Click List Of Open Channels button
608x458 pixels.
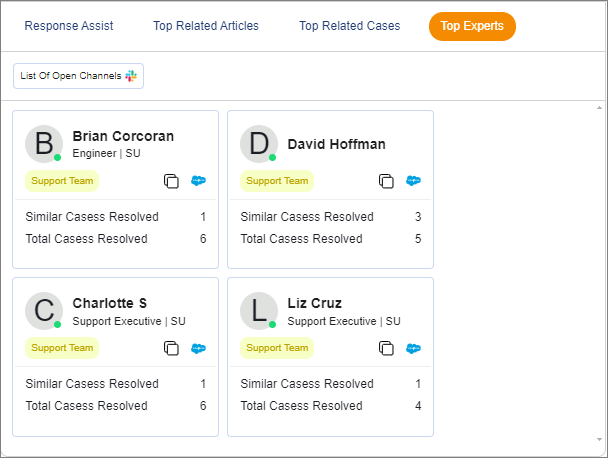point(78,76)
